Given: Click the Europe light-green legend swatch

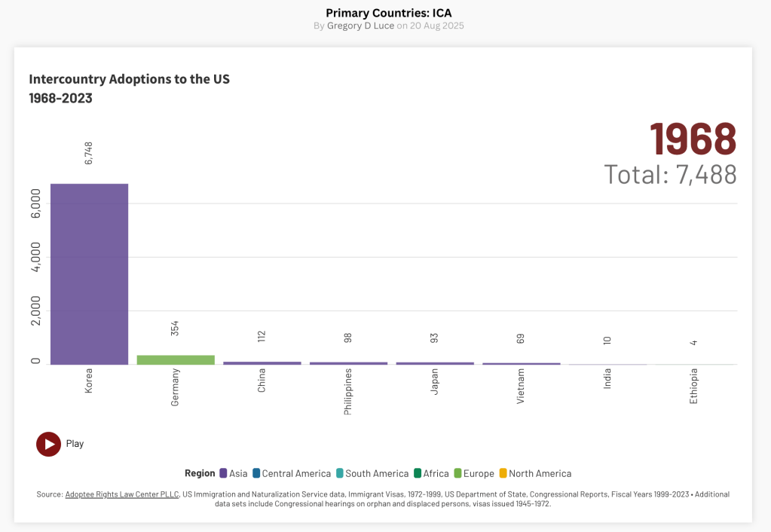Looking at the screenshot, I should point(457,473).
